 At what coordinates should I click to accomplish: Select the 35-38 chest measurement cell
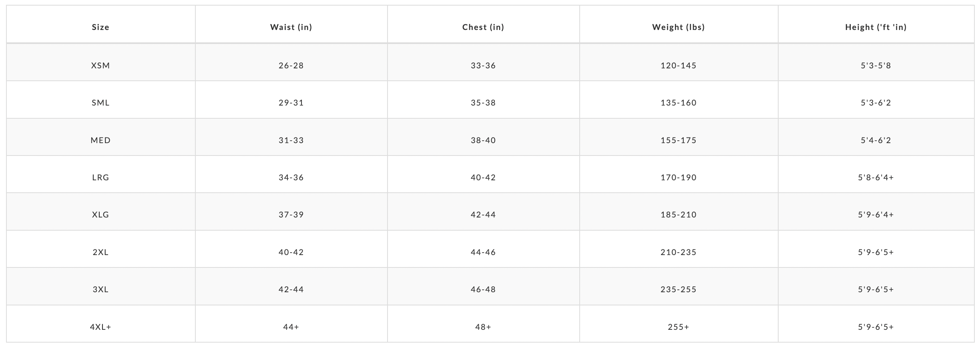483,103
